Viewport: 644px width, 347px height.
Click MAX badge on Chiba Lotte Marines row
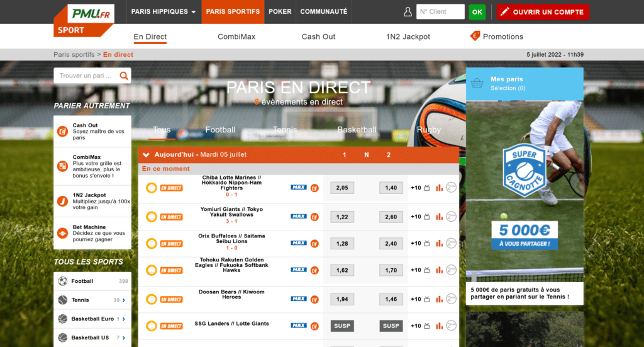(299, 187)
